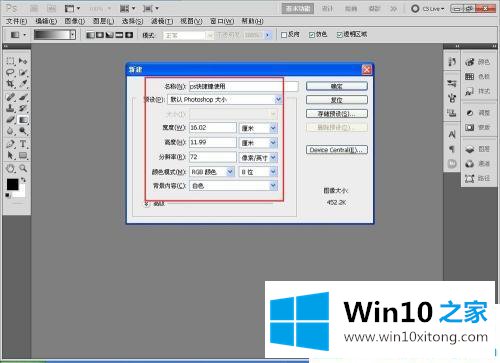
Task: Open the 图层 (Layers) panel
Action: point(478,149)
